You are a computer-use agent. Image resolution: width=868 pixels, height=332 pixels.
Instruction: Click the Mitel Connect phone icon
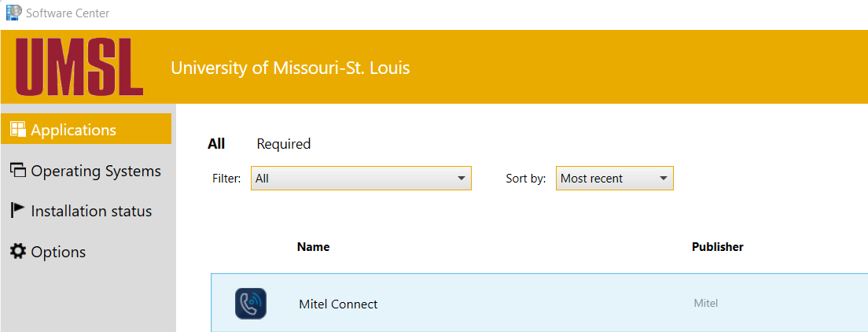click(x=251, y=304)
